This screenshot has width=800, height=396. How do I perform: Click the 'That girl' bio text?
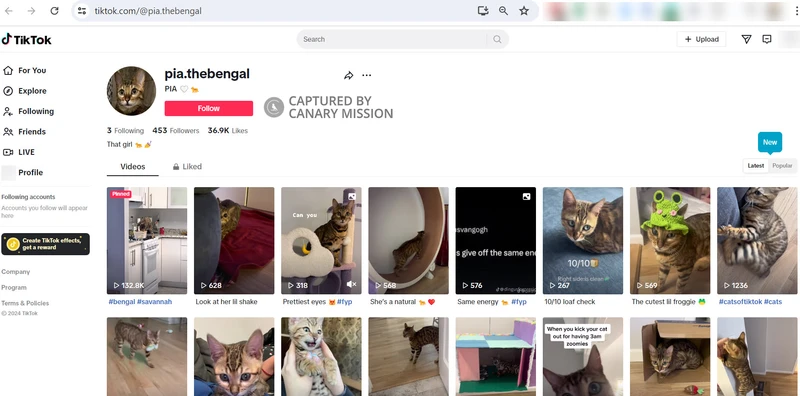129,144
